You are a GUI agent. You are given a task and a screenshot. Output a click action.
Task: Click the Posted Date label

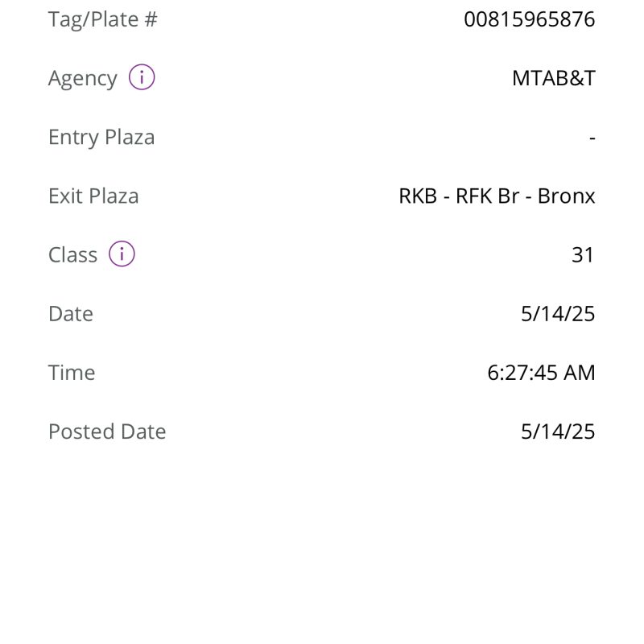(107, 431)
